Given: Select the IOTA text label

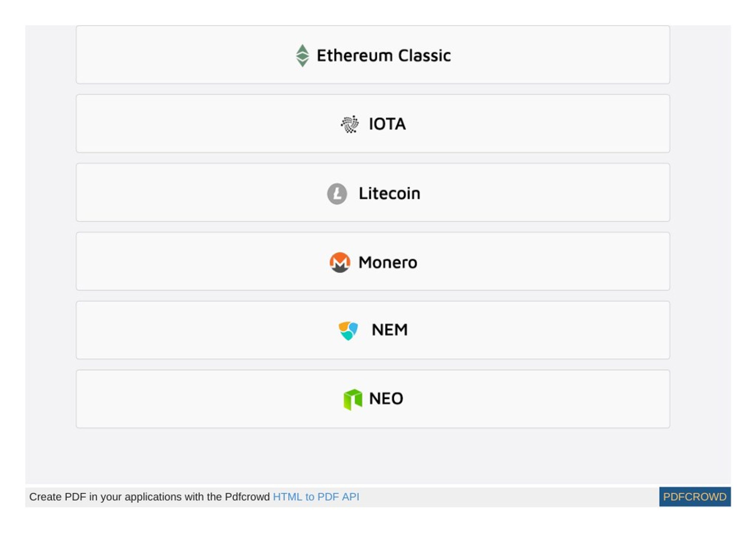Looking at the screenshot, I should [x=387, y=124].
